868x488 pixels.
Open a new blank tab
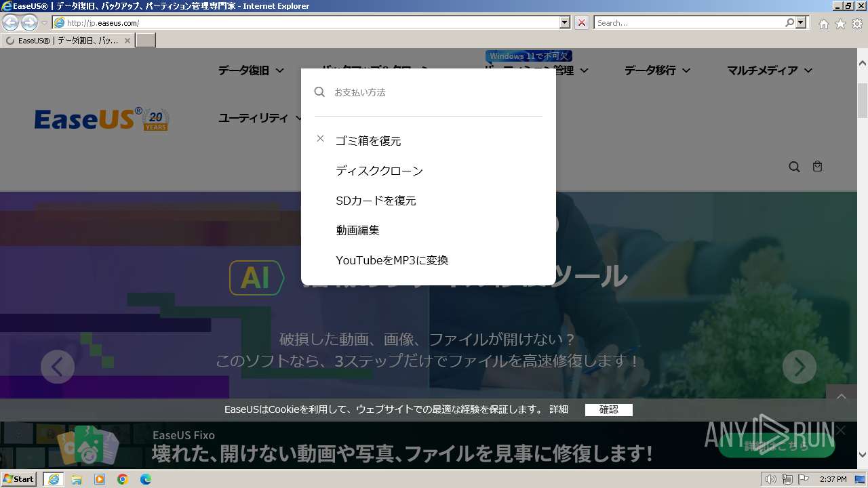pos(146,41)
